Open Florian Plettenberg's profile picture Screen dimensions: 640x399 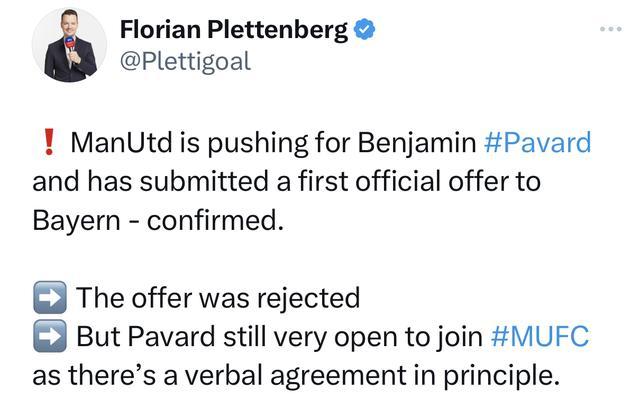pos(69,45)
